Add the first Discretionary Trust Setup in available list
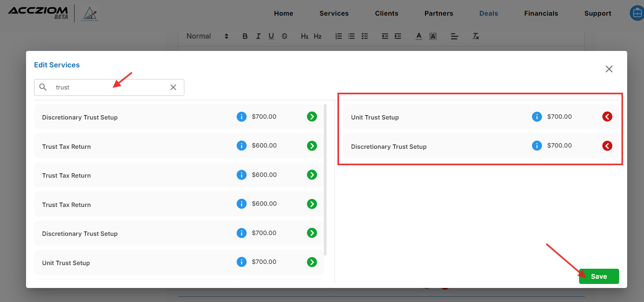The width and height of the screenshot is (644, 302). tap(312, 117)
